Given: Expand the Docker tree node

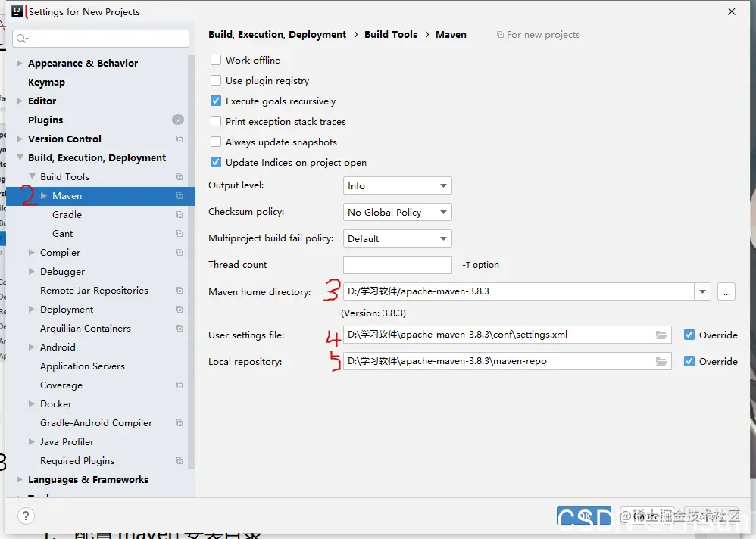Looking at the screenshot, I should [x=31, y=403].
